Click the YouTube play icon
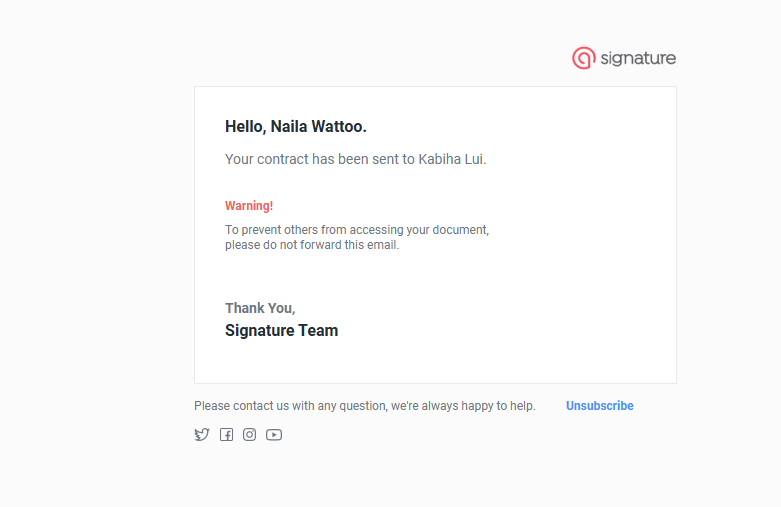This screenshot has width=781, height=507. click(274, 435)
